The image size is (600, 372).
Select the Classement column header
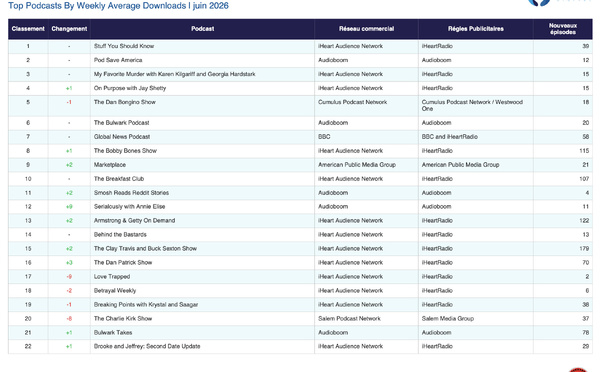pyautogui.click(x=28, y=29)
